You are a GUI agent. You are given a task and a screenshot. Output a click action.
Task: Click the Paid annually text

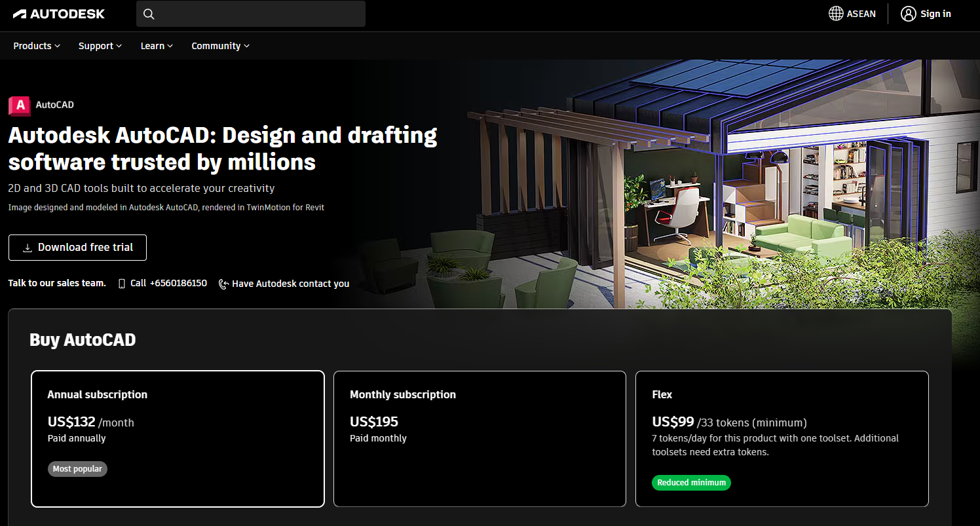pyautogui.click(x=77, y=438)
